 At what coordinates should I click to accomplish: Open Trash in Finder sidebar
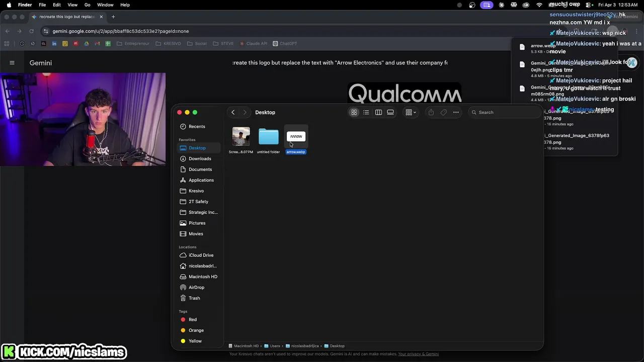point(194,298)
